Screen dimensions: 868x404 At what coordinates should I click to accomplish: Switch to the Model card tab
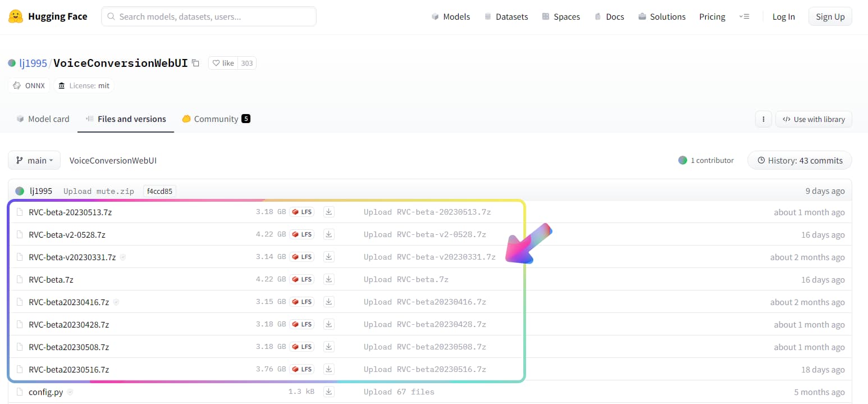tap(43, 119)
